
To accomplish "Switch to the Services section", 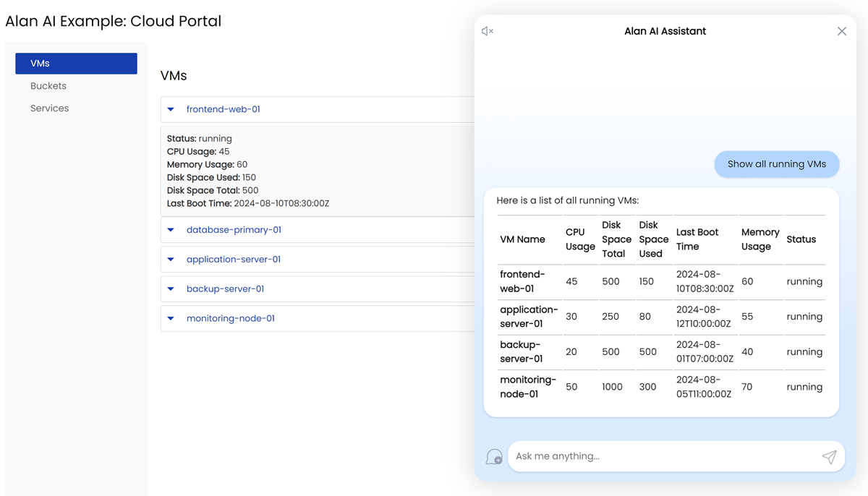I will [49, 108].
